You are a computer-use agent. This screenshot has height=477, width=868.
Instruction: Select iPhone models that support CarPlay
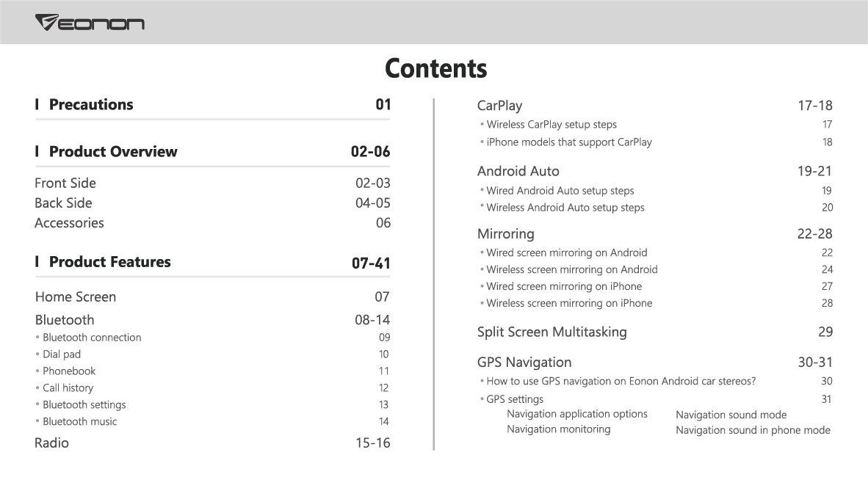tap(569, 142)
